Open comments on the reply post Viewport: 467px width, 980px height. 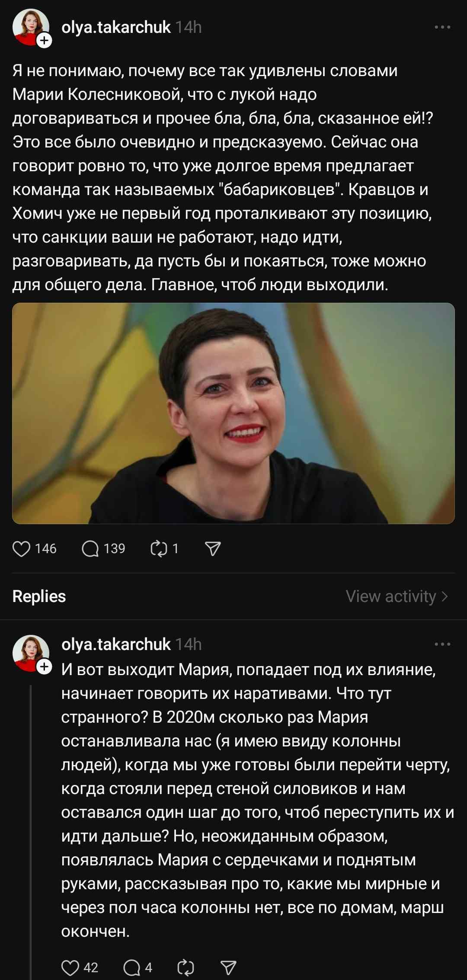pos(131,967)
